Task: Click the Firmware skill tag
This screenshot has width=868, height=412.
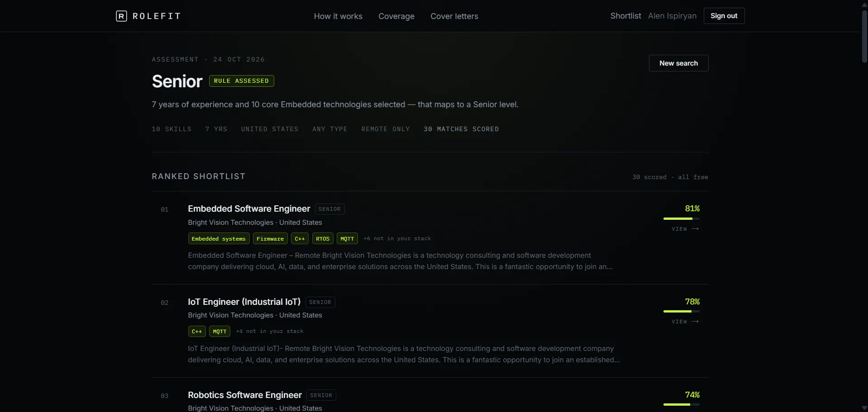Action: [x=270, y=239]
